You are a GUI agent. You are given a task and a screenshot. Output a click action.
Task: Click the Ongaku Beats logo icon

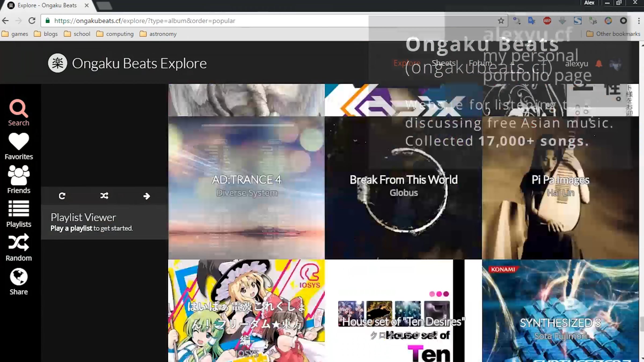tap(57, 63)
